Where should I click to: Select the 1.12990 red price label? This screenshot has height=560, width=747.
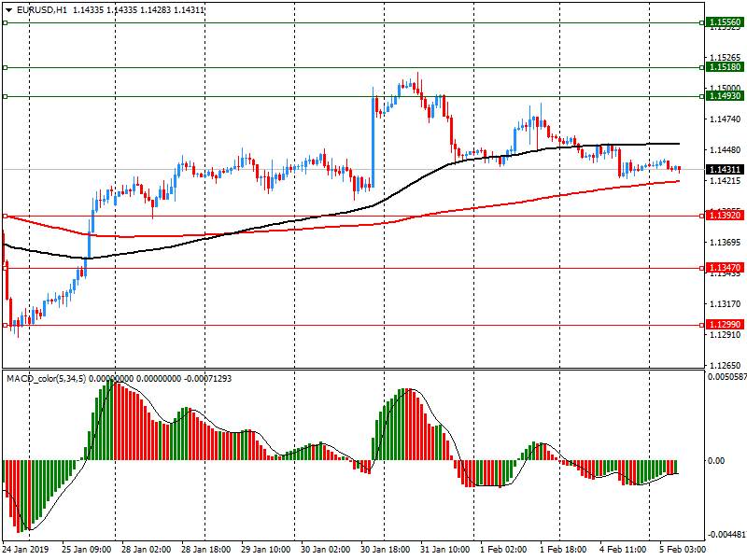click(724, 325)
